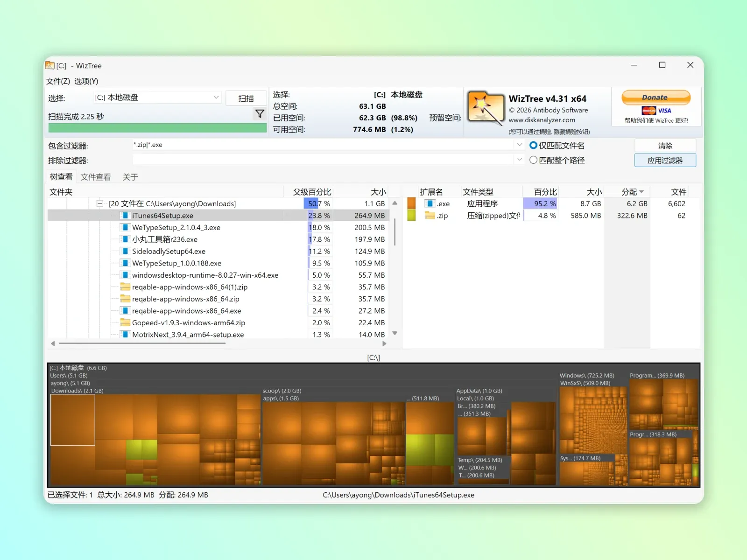The image size is (747, 560).
Task: Click the filter funnel icon
Action: (260, 113)
